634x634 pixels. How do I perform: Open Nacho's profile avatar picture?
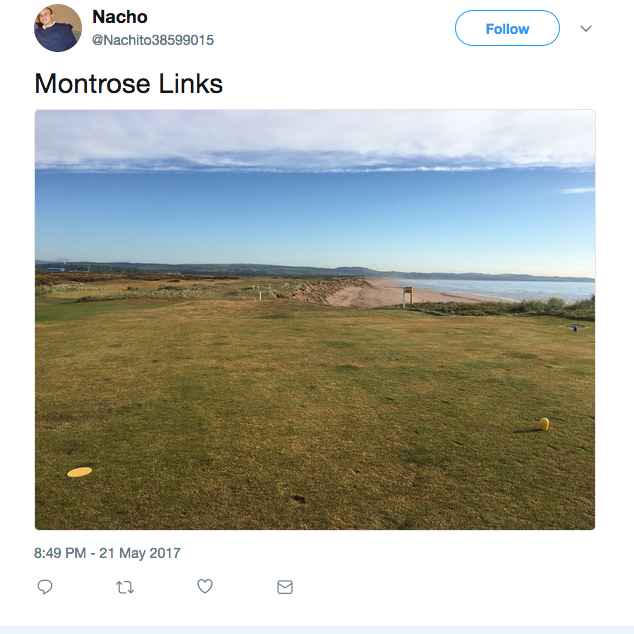coord(58,28)
